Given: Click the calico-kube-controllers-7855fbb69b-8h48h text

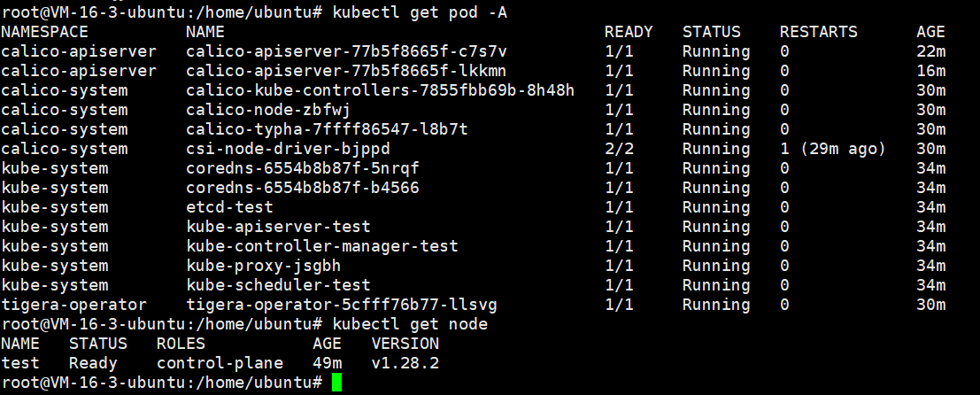Looking at the screenshot, I should pos(380,90).
